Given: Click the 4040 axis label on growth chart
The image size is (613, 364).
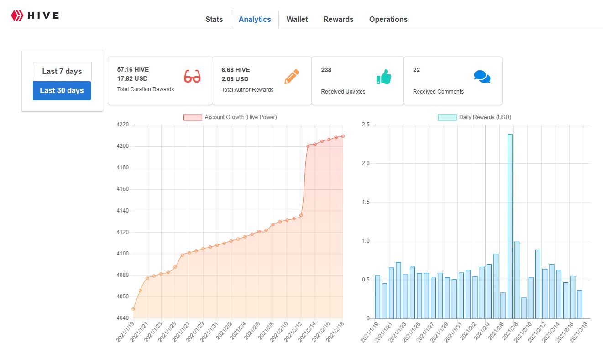Looking at the screenshot, I should coord(123,318).
